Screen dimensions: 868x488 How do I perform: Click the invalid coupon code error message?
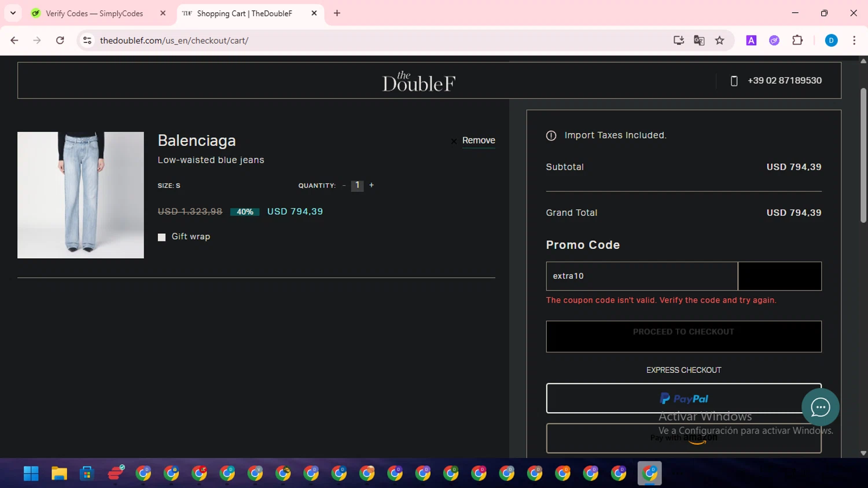click(x=661, y=300)
